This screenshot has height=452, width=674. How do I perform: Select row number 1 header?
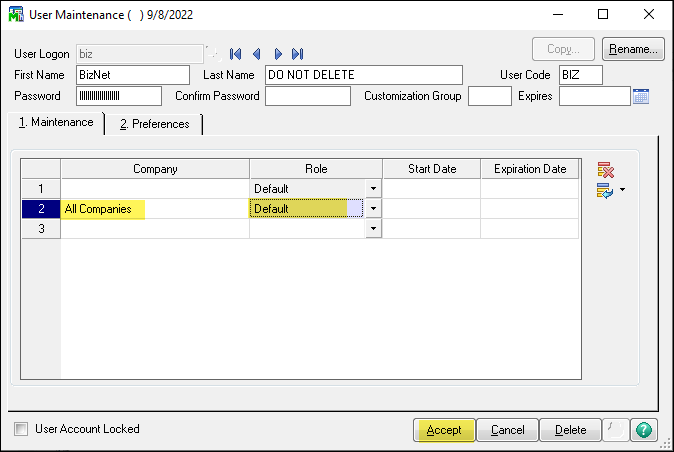pos(41,189)
